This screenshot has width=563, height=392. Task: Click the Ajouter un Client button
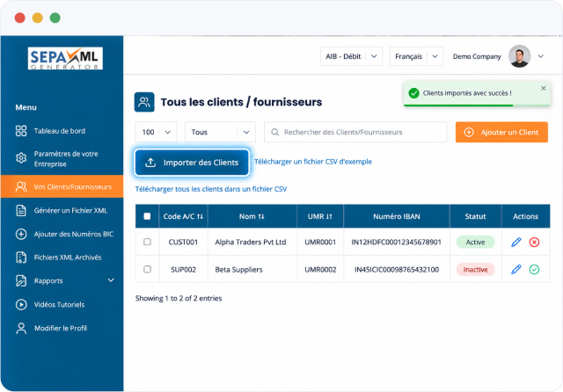coord(501,133)
